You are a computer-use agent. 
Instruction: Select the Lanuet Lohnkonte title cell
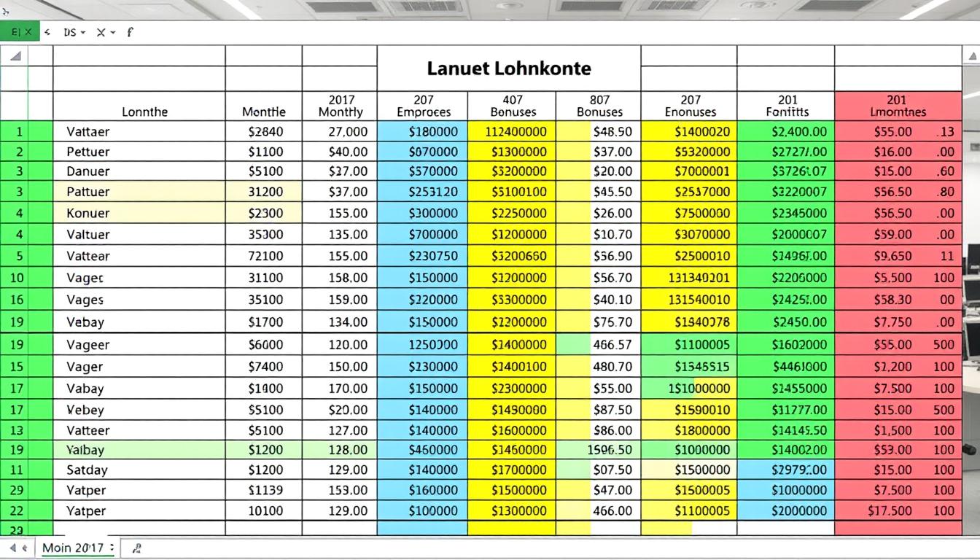pyautogui.click(x=508, y=69)
